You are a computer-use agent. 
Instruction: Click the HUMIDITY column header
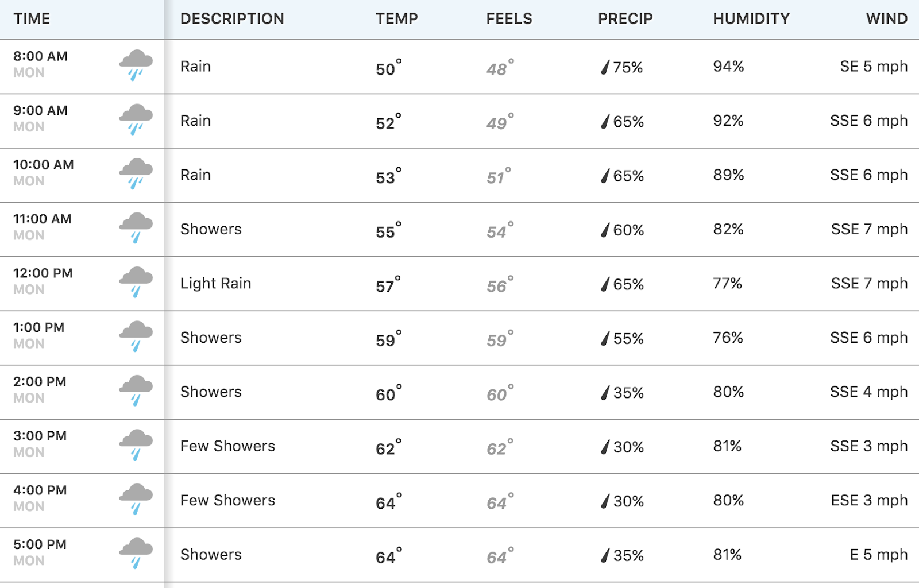click(x=751, y=19)
